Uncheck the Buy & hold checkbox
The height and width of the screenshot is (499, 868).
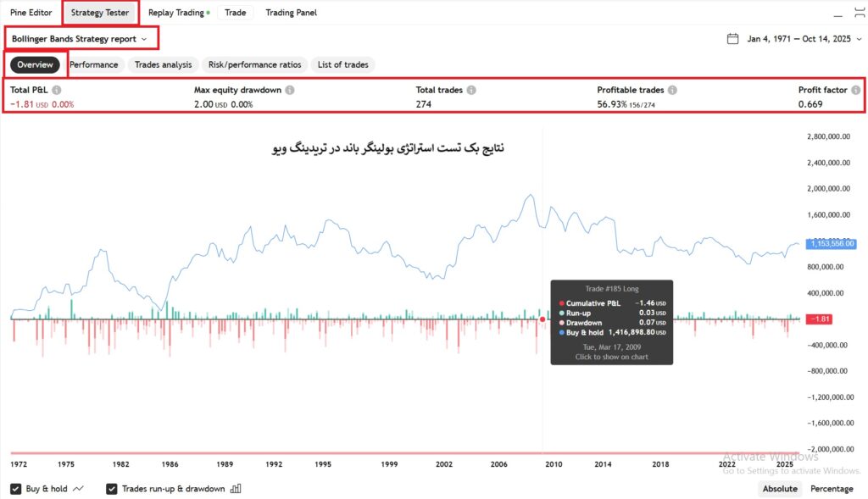(x=16, y=489)
